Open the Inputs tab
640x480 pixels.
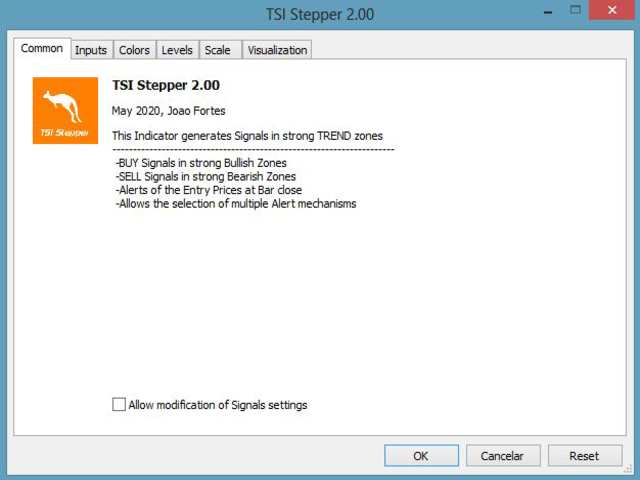tap(91, 50)
